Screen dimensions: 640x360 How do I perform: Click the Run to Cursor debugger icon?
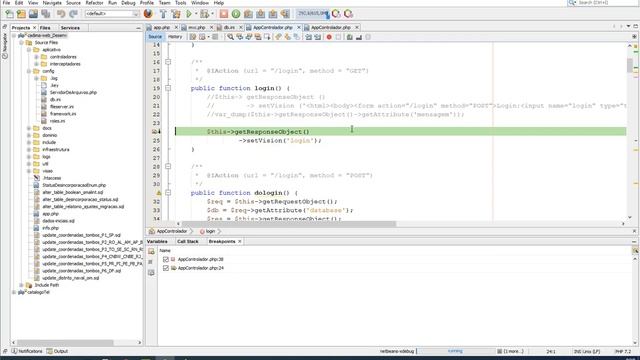pyautogui.click(x=285, y=14)
